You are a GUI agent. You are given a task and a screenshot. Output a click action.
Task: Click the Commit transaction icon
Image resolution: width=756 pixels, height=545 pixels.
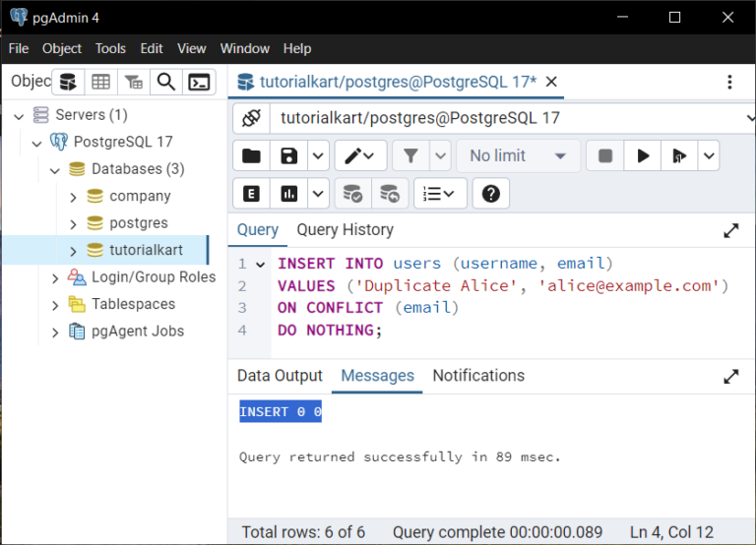point(352,194)
